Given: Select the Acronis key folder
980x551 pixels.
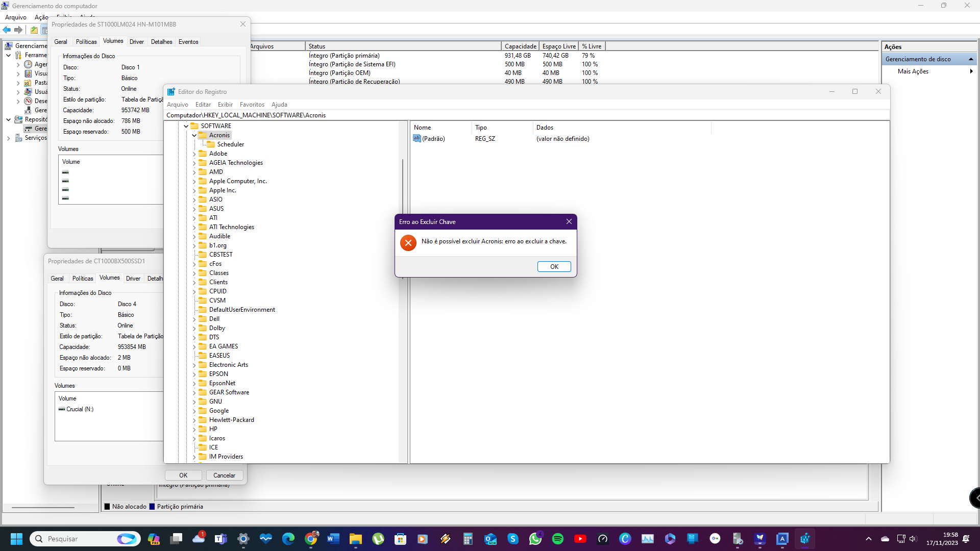Looking at the screenshot, I should pos(215,135).
